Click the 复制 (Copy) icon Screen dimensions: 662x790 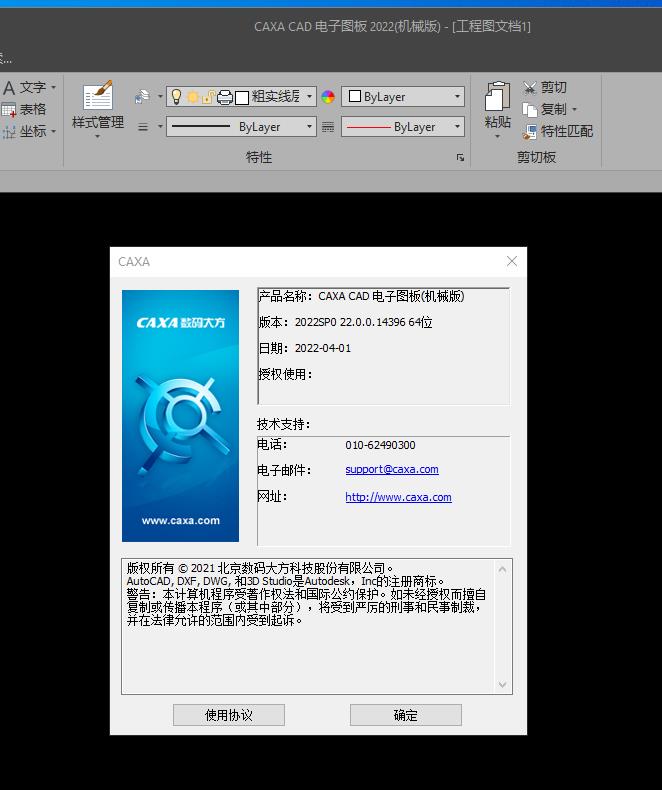tap(529, 109)
